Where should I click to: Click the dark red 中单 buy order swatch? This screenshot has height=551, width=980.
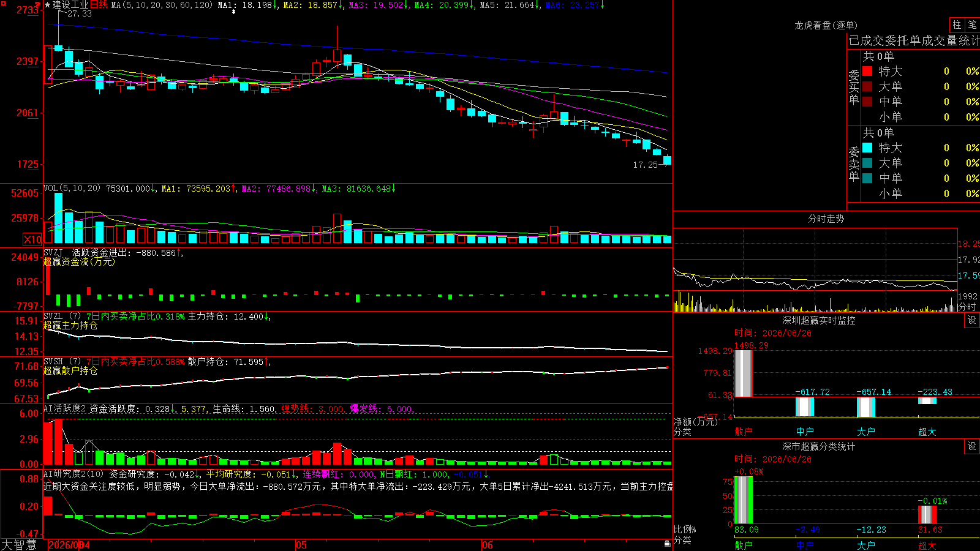[867, 101]
